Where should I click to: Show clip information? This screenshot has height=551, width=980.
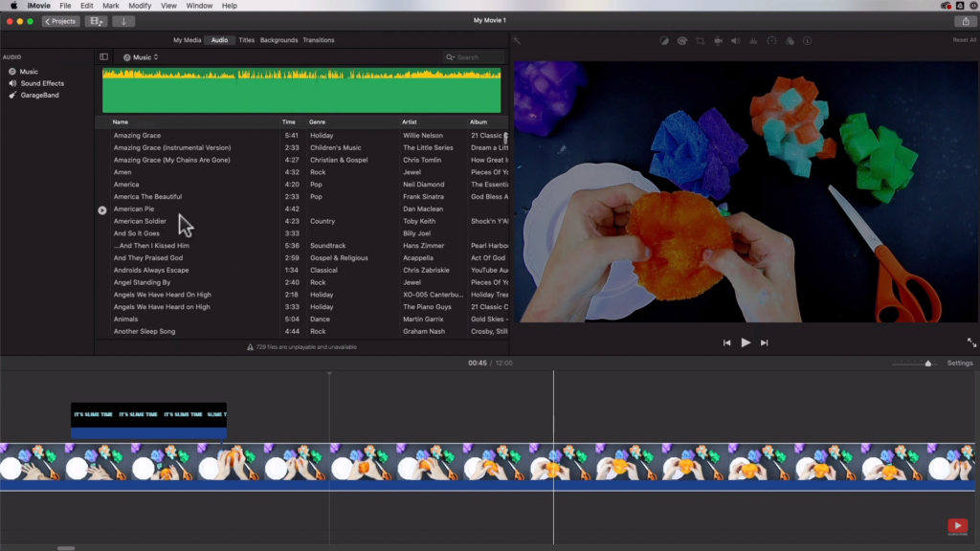coord(808,40)
